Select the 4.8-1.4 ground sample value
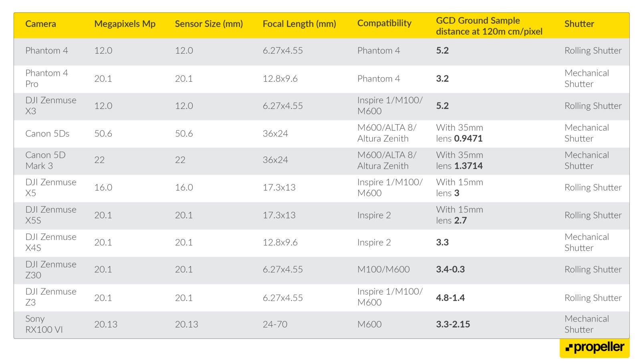 (x=450, y=298)
